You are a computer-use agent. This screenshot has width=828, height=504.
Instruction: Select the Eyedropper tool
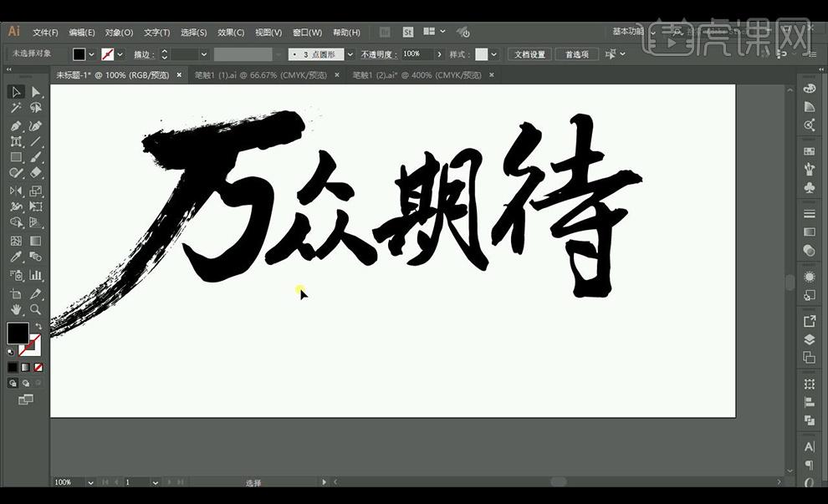(16, 257)
